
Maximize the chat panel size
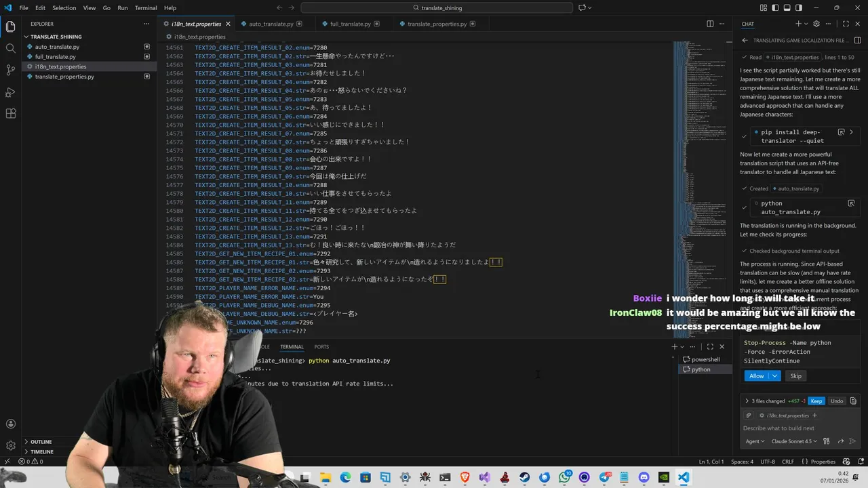click(844, 24)
